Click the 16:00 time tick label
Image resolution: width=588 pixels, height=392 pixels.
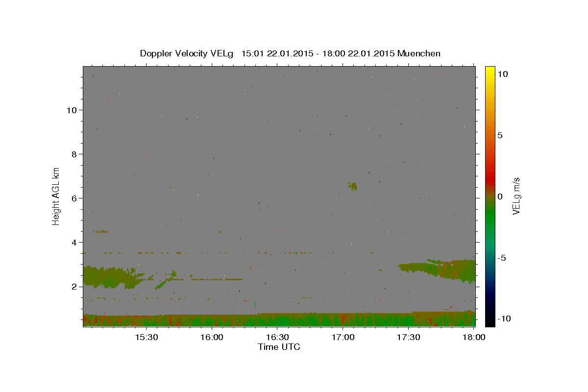pyautogui.click(x=212, y=337)
